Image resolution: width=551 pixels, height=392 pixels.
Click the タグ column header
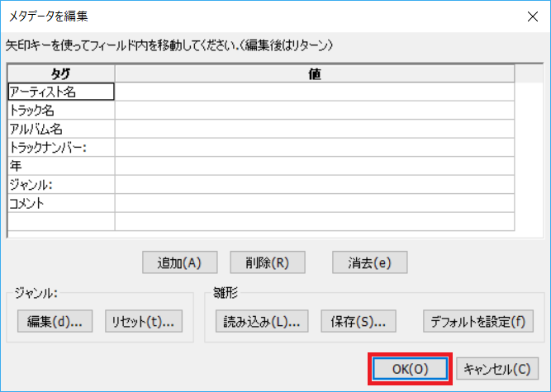(61, 73)
